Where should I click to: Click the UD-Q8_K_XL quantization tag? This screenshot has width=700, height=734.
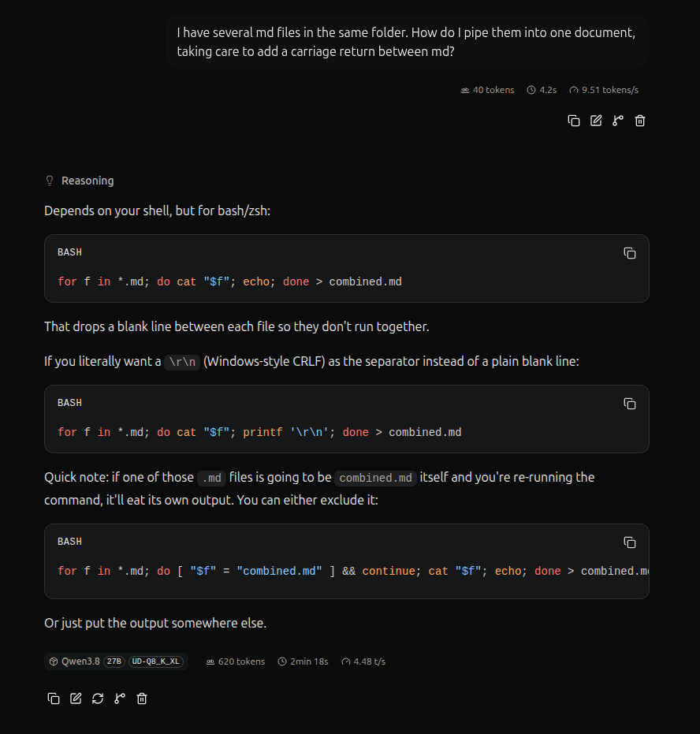pos(155,661)
